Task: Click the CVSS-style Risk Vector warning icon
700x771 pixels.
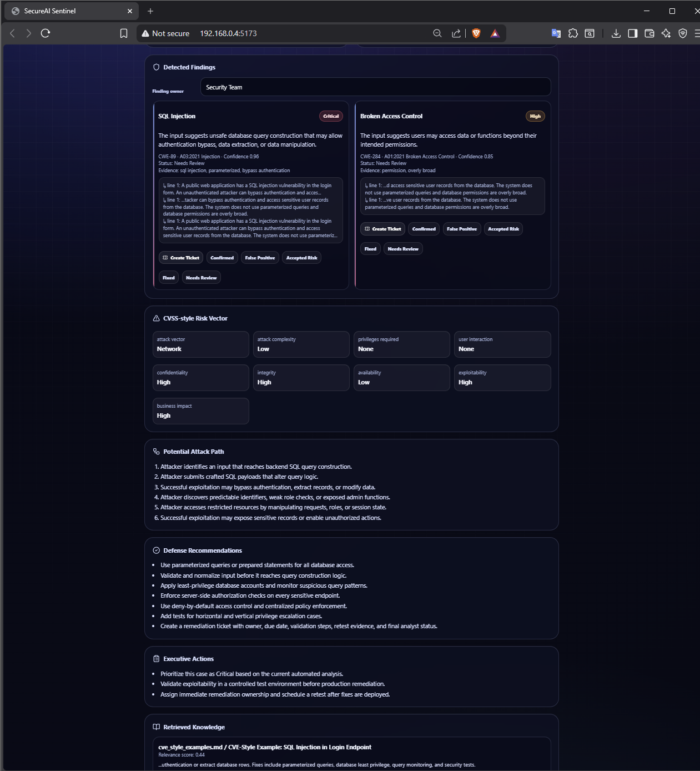Action: click(x=157, y=318)
